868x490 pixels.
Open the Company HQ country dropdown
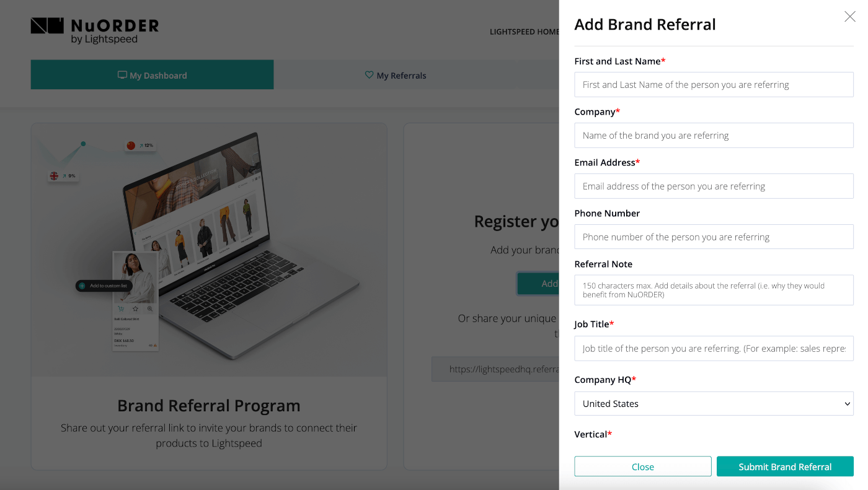point(714,403)
